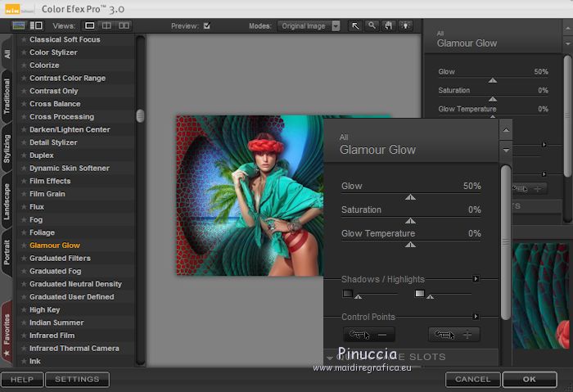Image resolution: width=573 pixels, height=392 pixels.
Task: Open the Landscape filter tab
Action: (x=7, y=201)
